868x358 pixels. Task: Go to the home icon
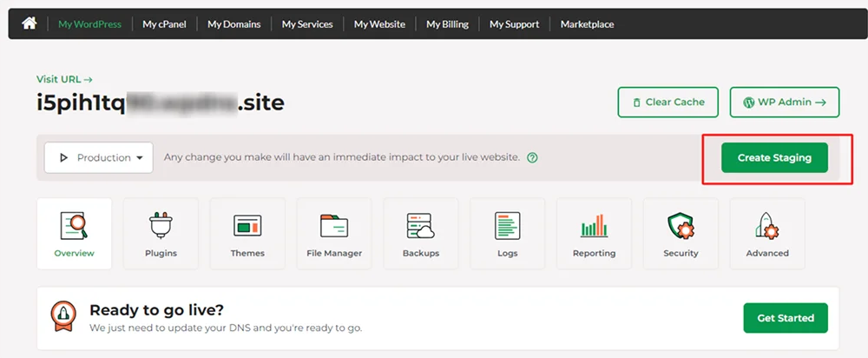(29, 23)
